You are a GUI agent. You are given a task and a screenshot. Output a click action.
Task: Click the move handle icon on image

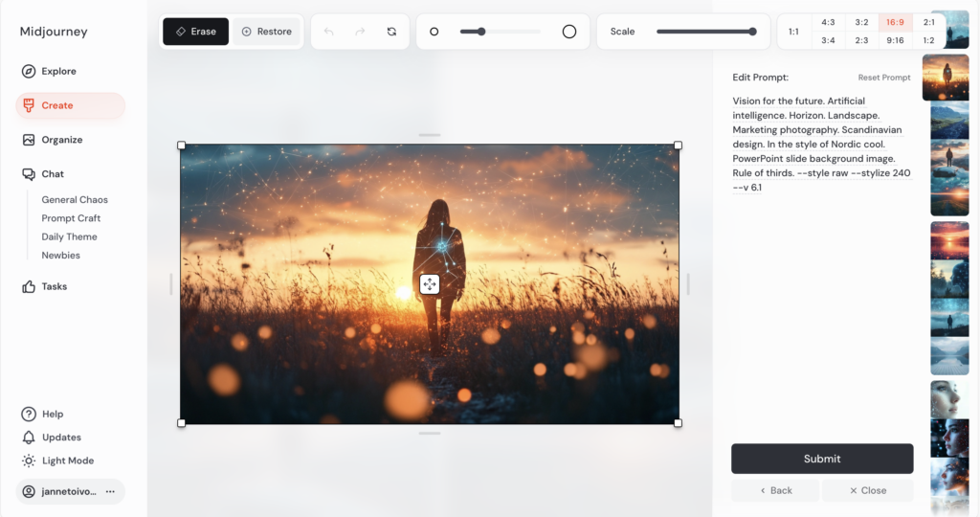[429, 284]
